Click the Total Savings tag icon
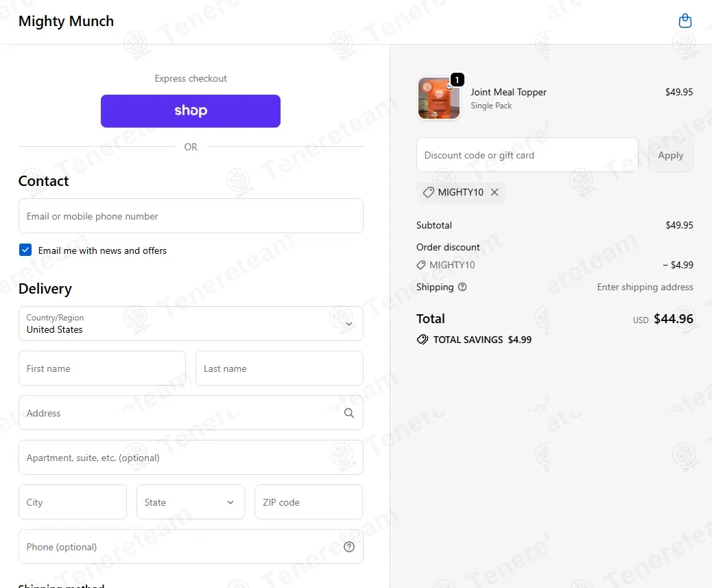Screen dimensions: 712x588 pyautogui.click(x=423, y=340)
